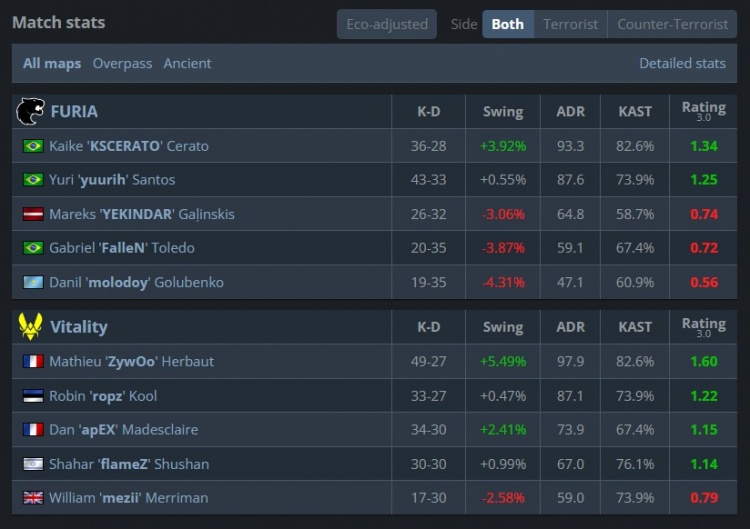Switch to the Overpass map tab
This screenshot has height=529, width=750.
click(122, 63)
